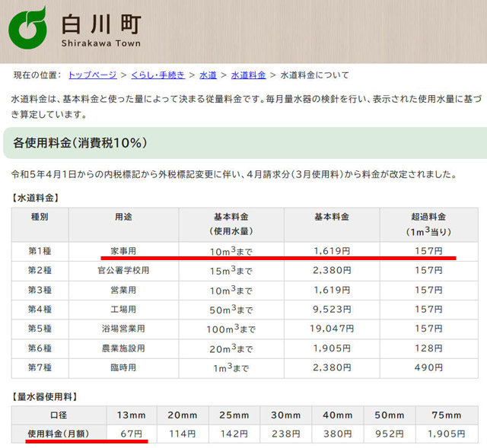Click the green Shirakawa Town logo emblem

[27, 28]
